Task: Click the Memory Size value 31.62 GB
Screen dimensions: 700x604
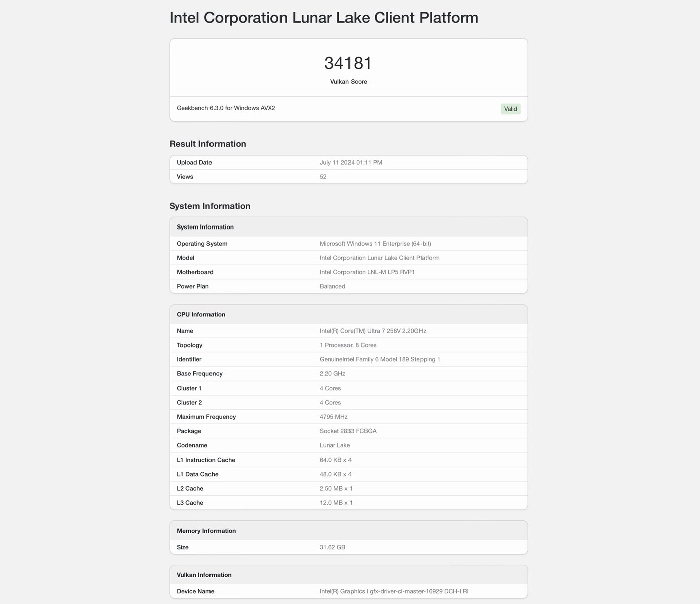Action: coord(332,547)
